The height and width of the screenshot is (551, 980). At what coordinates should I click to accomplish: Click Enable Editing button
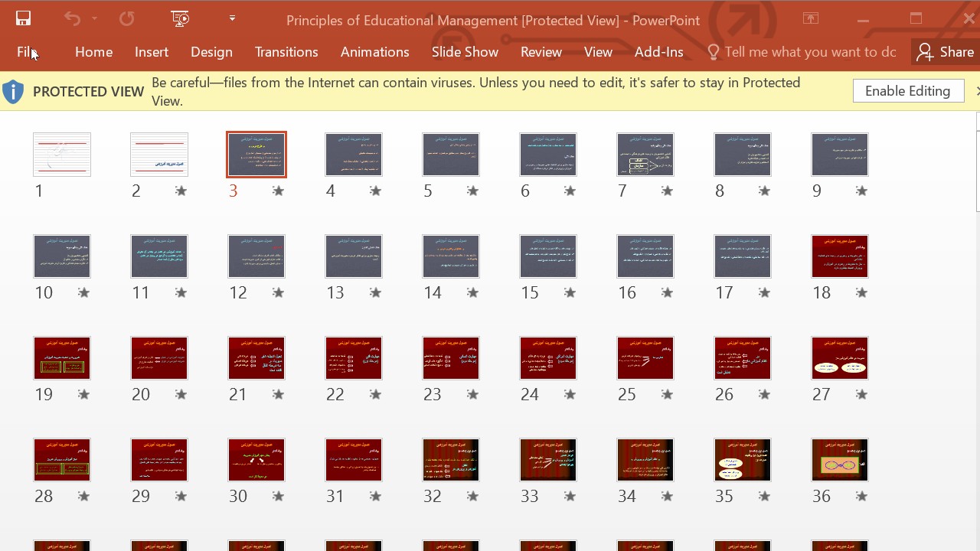907,91
